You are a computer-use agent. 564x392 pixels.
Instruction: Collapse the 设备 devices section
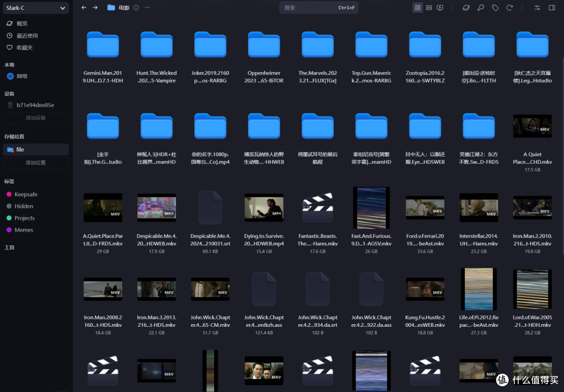pos(9,93)
